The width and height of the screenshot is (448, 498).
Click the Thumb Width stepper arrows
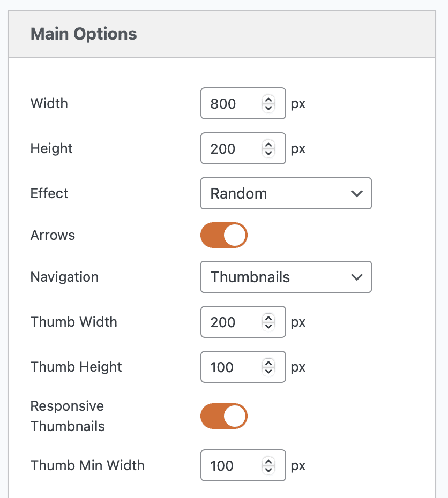tap(268, 322)
